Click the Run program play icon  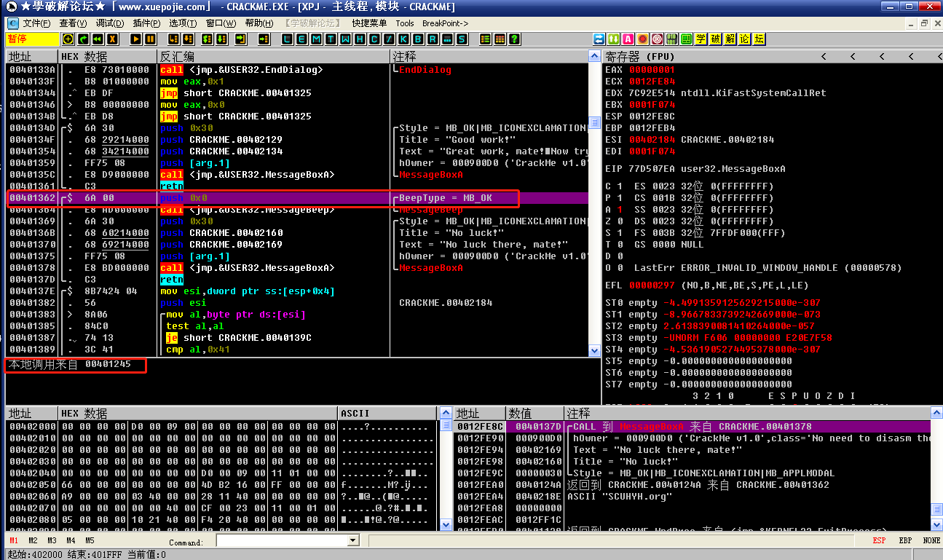(x=136, y=39)
